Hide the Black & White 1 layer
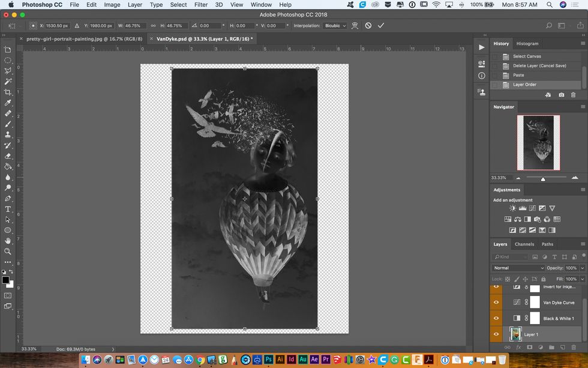This screenshot has height=368, width=588. pos(496,318)
